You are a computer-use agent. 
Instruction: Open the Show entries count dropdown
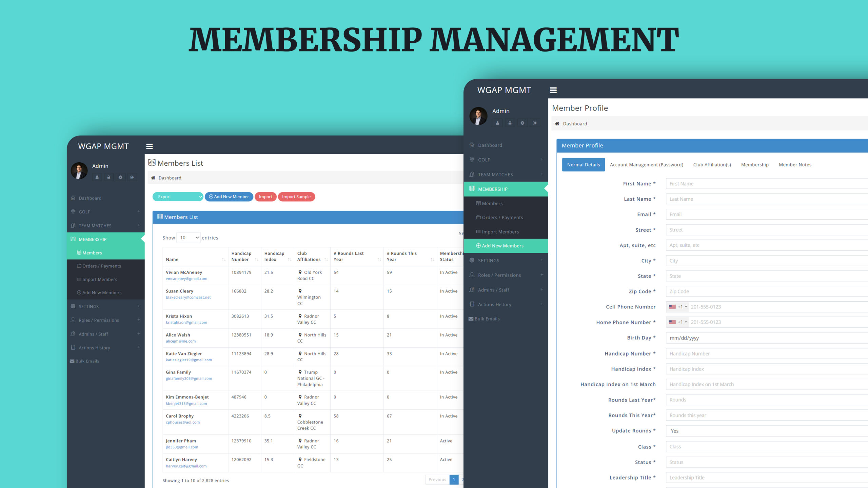pos(189,238)
